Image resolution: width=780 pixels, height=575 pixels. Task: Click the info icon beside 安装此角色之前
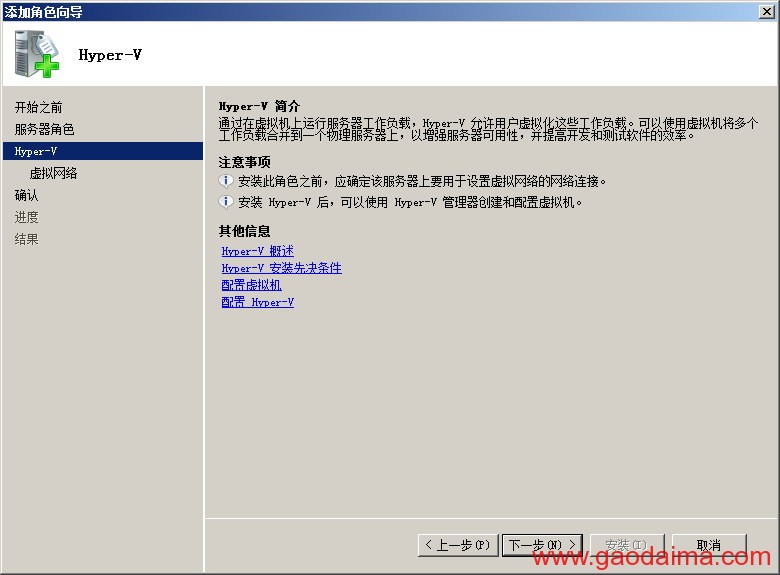(x=226, y=181)
